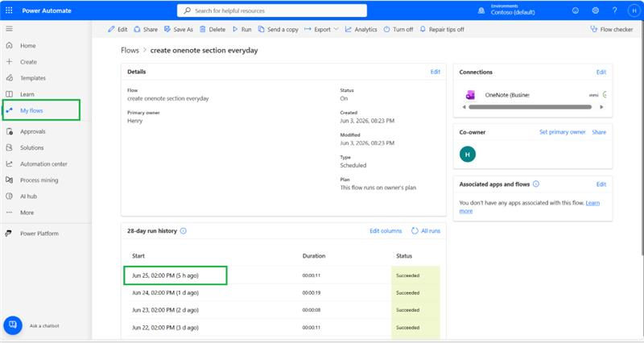Image resolution: width=644 pixels, height=343 pixels.
Task: Refresh run history with All runs
Action: click(x=426, y=231)
